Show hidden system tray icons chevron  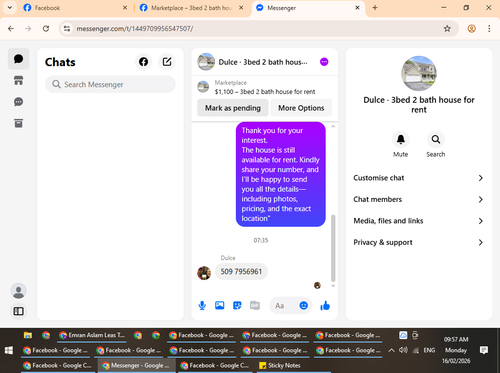[391, 350]
